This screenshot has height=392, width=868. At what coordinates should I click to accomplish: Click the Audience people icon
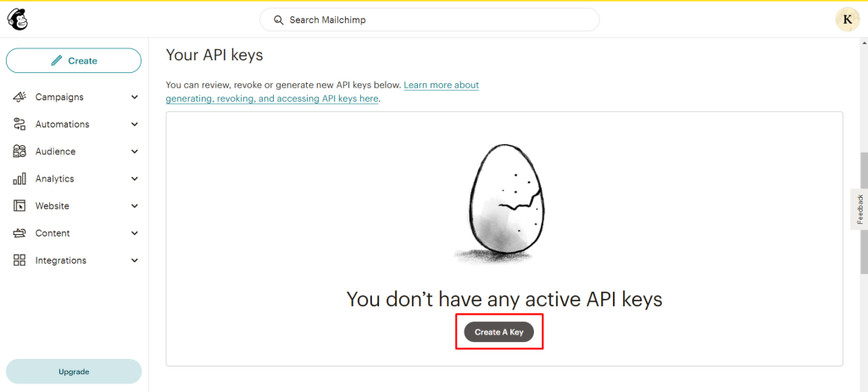(x=19, y=152)
